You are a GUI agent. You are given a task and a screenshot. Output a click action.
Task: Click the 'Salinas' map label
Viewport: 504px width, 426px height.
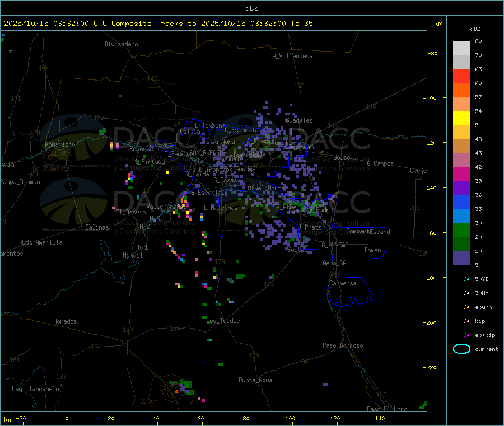tap(97, 227)
